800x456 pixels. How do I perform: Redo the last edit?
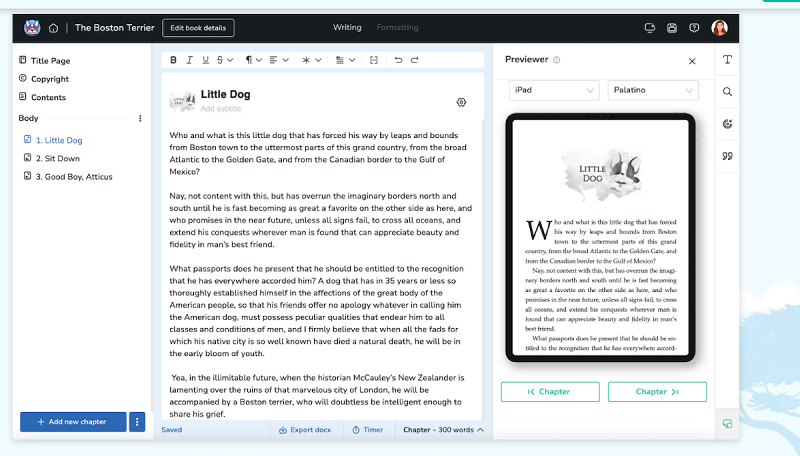[415, 60]
